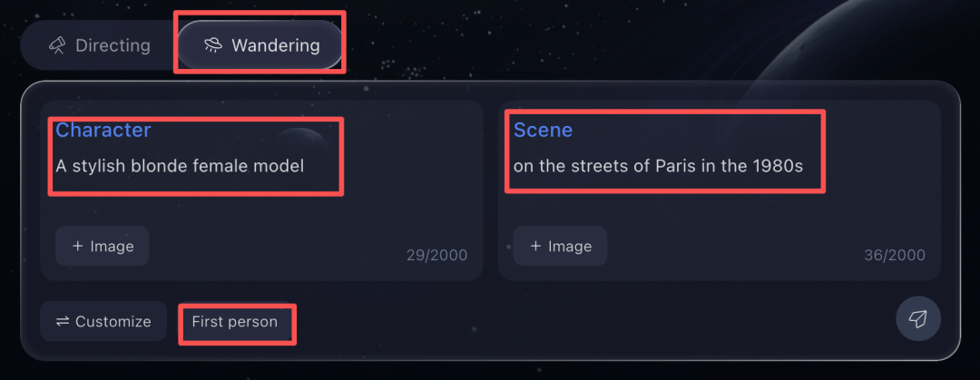980x380 pixels.
Task: Click the Character description text field
Action: (x=180, y=166)
